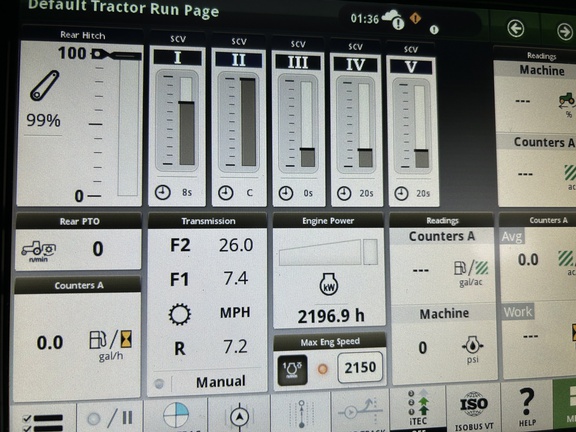Image resolution: width=576 pixels, height=432 pixels.
Task: Open the Rear Hitch tile header
Action: tap(82, 35)
